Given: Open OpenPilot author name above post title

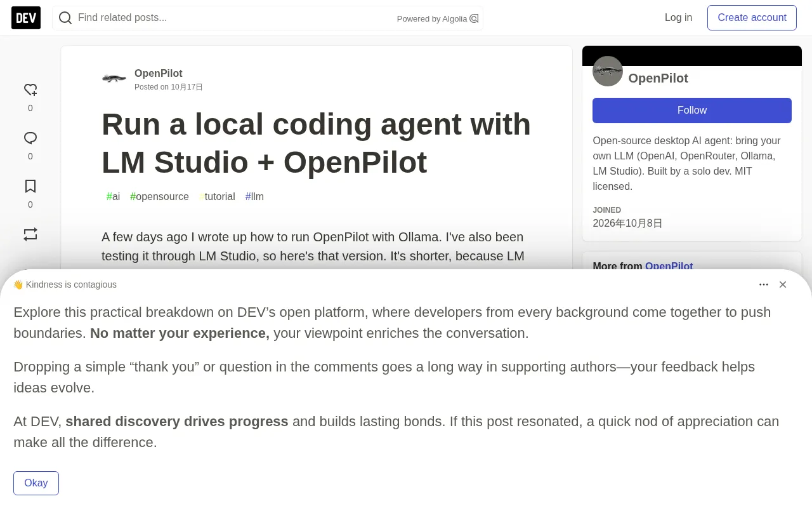Looking at the screenshot, I should tap(159, 74).
